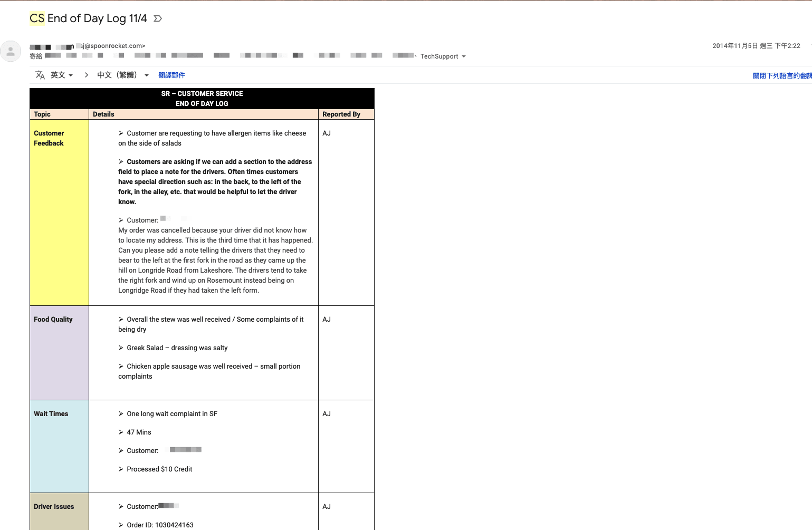Viewport: 812px width, 530px height.
Task: Click Chicken apple sausage line
Action: [x=209, y=371]
